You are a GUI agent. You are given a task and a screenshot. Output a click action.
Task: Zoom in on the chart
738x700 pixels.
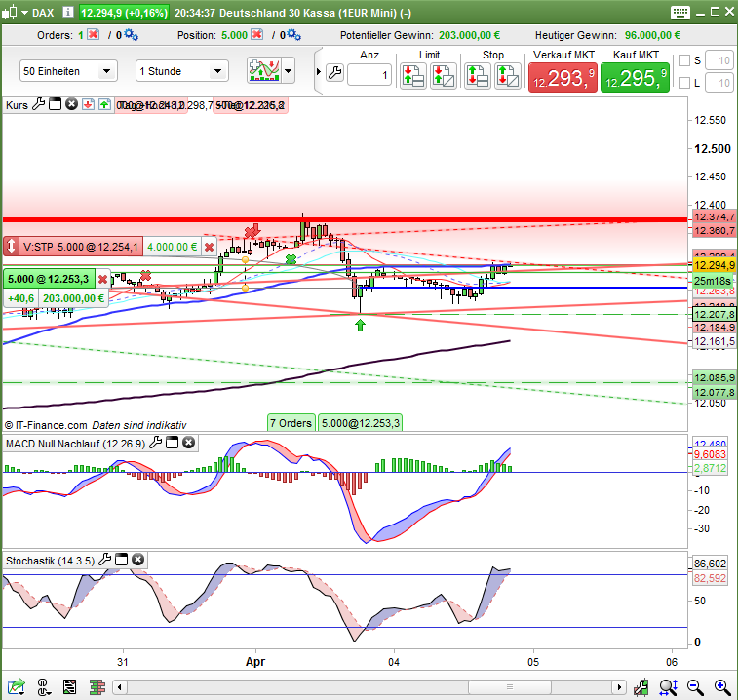point(722,687)
